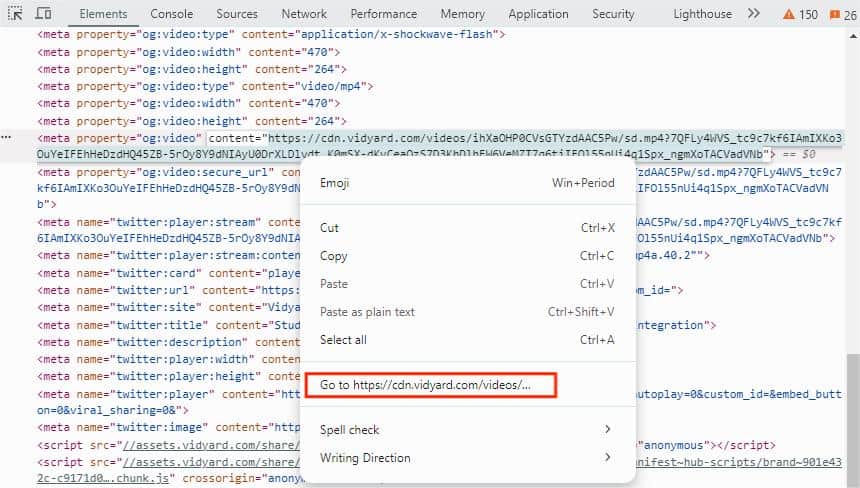Open the Network tab
The image size is (860, 488).
304,14
